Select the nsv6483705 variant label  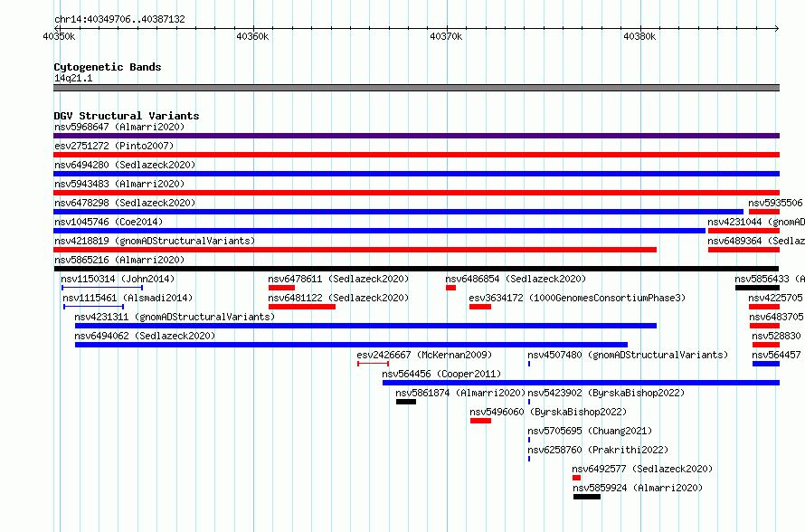point(776,317)
